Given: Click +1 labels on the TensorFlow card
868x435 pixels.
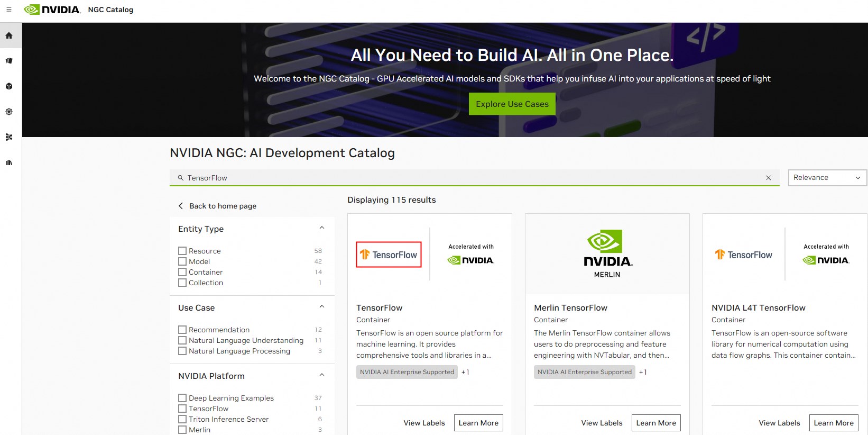Looking at the screenshot, I should pos(465,372).
